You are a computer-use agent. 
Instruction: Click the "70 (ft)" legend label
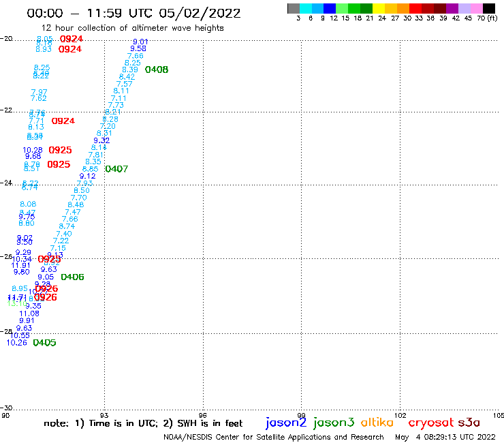pyautogui.click(x=487, y=18)
